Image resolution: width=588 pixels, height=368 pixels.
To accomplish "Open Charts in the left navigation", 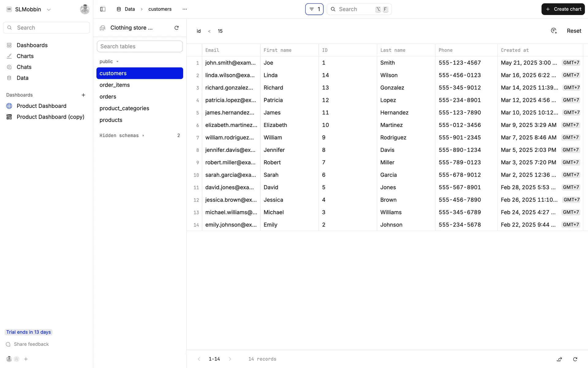I will click(x=25, y=56).
